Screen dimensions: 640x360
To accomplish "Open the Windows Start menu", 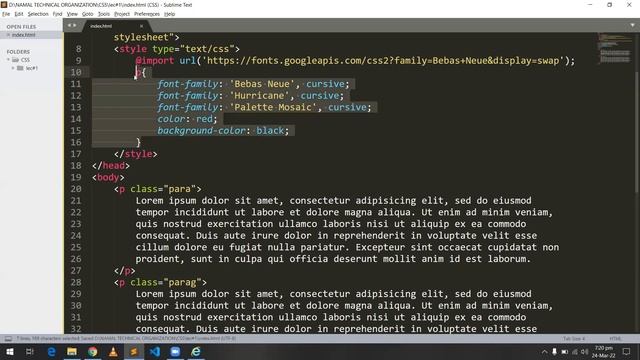I will (x=9, y=351).
